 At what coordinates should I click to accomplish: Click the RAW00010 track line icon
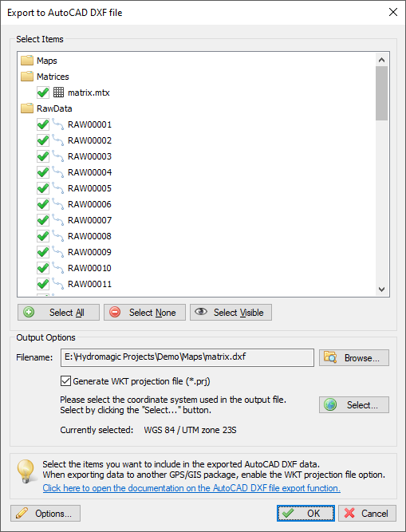coord(57,268)
